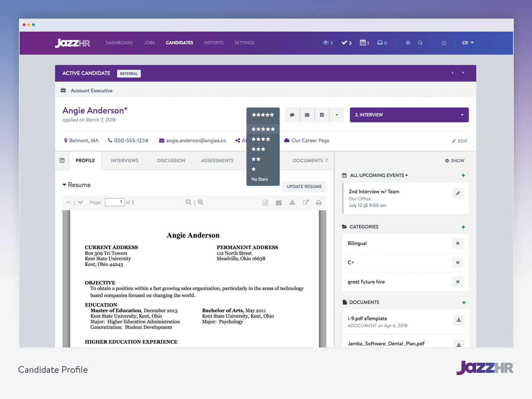The width and height of the screenshot is (532, 399).
Task: Open resume in new window icon
Action: click(x=306, y=202)
